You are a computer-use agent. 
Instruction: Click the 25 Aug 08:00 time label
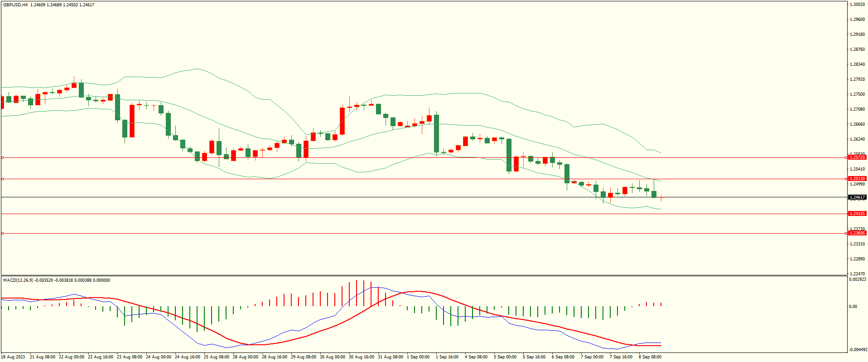point(217,357)
